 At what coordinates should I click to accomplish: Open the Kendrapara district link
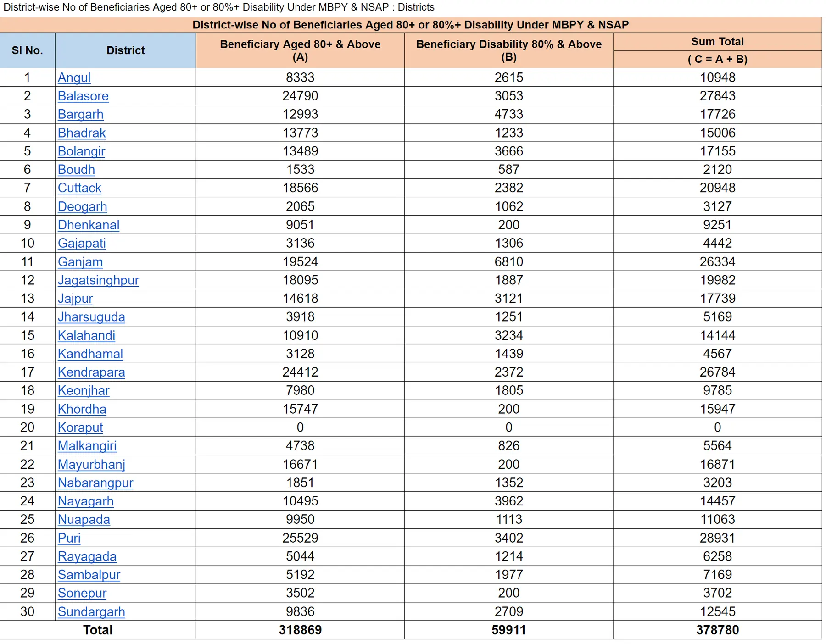pos(91,372)
